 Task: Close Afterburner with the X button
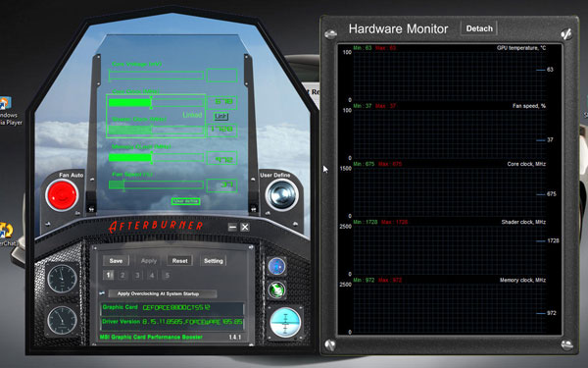pos(245,227)
